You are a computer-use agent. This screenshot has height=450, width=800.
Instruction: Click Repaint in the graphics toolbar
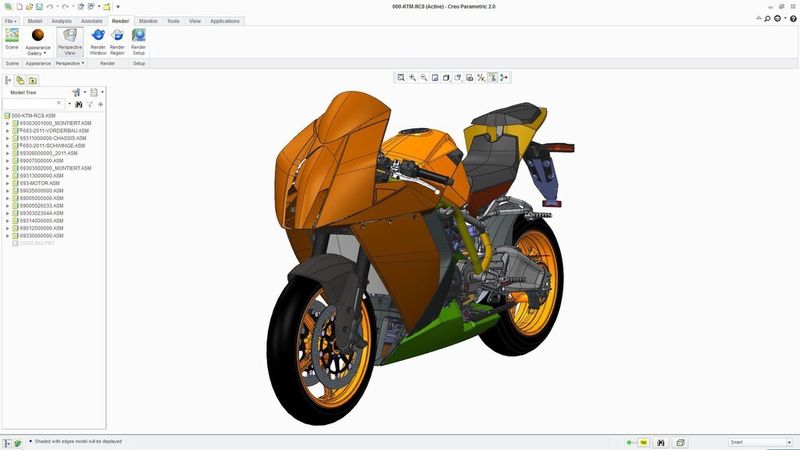tap(435, 78)
